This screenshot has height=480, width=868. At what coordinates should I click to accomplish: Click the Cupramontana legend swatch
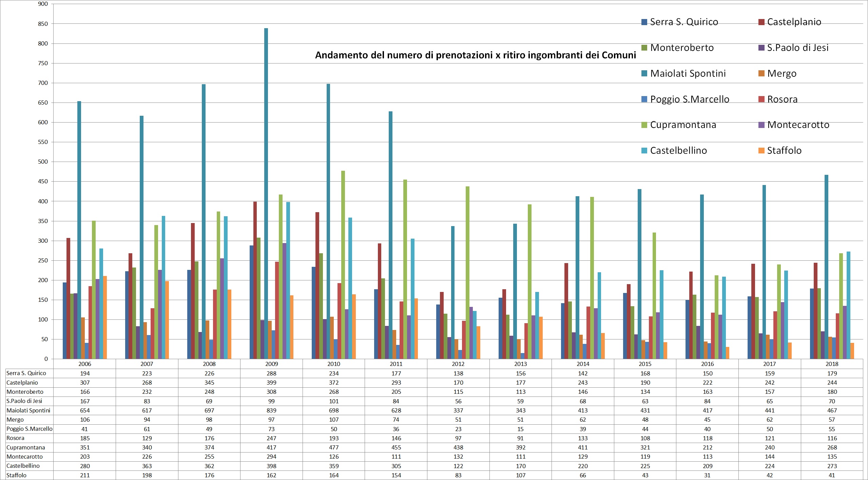644,125
